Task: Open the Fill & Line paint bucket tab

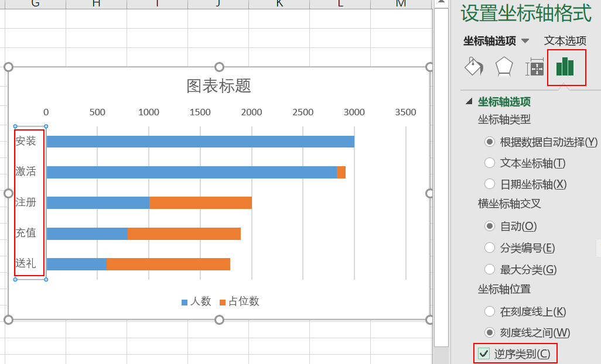Action: tap(474, 67)
